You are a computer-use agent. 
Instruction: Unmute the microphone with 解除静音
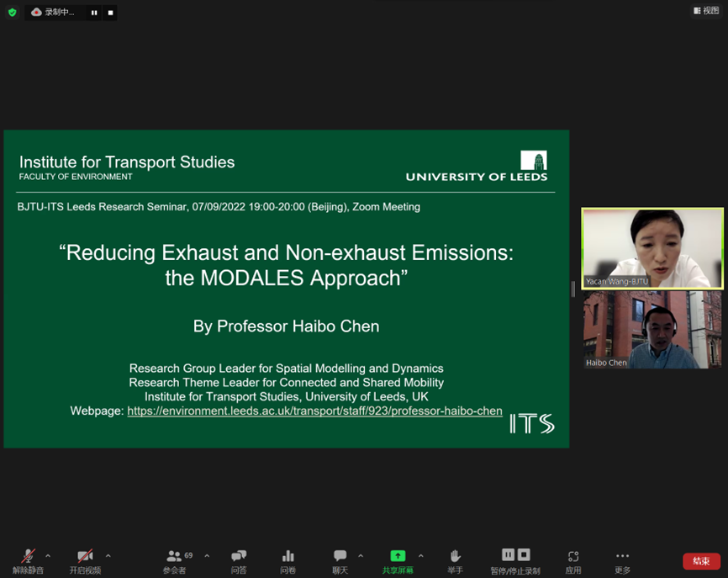(28, 561)
